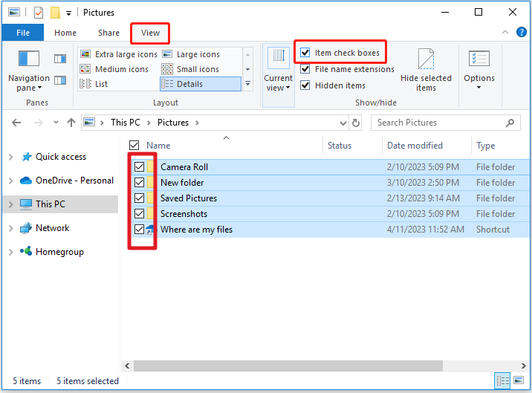Screen dimensions: 532x393
Task: Switch to large thumbnails view in status bar
Action: click(x=519, y=381)
